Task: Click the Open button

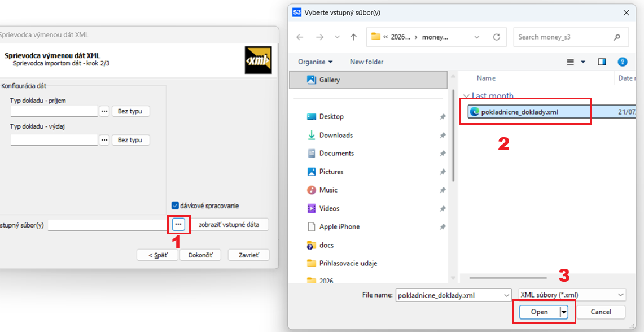Action: pos(539,312)
